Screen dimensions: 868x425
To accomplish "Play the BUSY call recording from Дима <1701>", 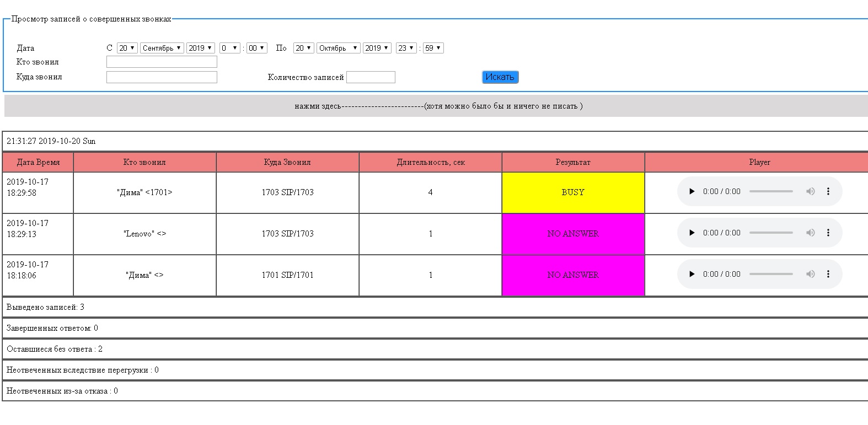I will (x=692, y=192).
